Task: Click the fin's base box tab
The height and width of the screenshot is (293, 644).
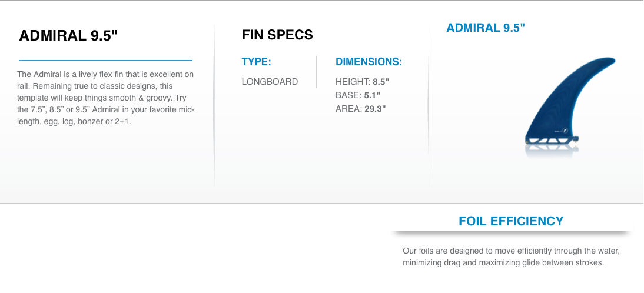Action: point(550,142)
